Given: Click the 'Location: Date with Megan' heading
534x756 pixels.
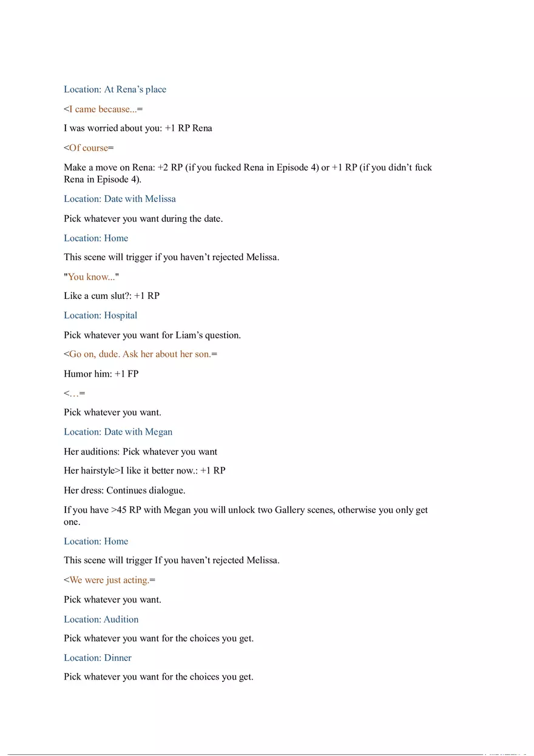Looking at the screenshot, I should [x=118, y=432].
